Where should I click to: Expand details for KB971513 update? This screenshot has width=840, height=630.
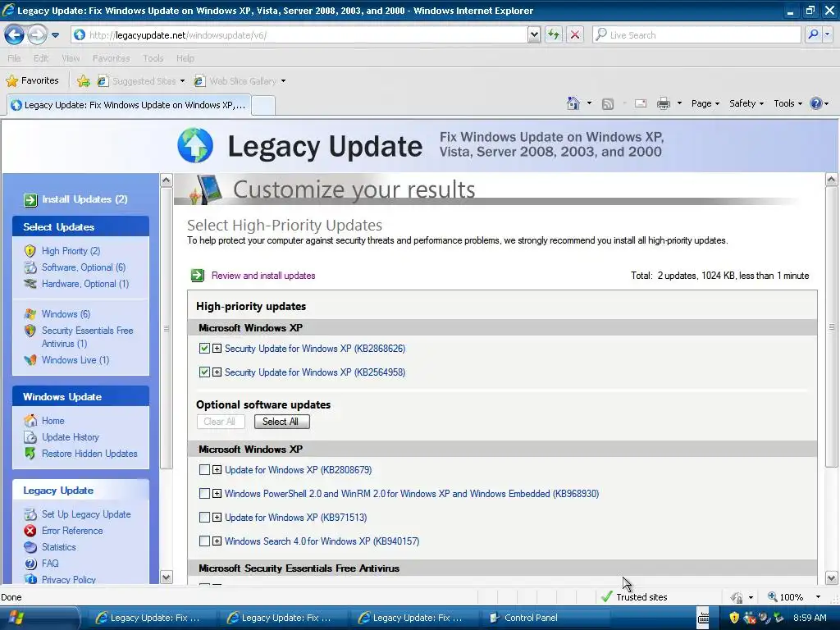click(x=217, y=517)
